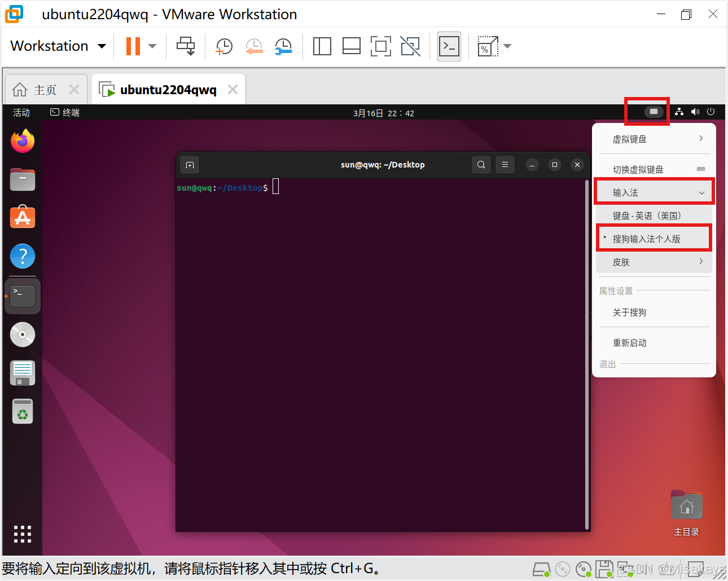Click 活动 Activities in Ubuntu top bar
Image resolution: width=728 pixels, height=581 pixels.
coord(21,113)
